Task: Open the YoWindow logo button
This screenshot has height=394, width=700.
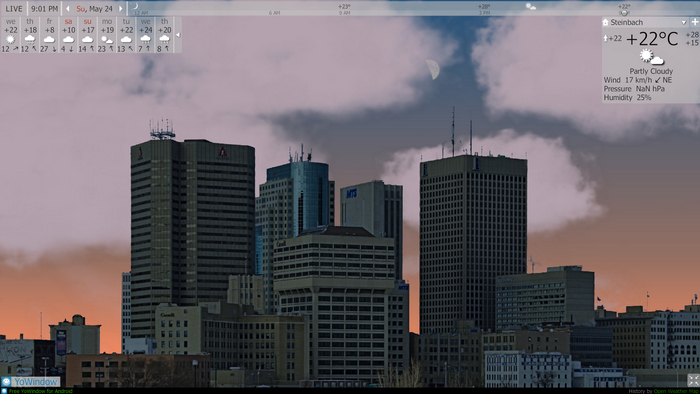Action: click(30, 382)
